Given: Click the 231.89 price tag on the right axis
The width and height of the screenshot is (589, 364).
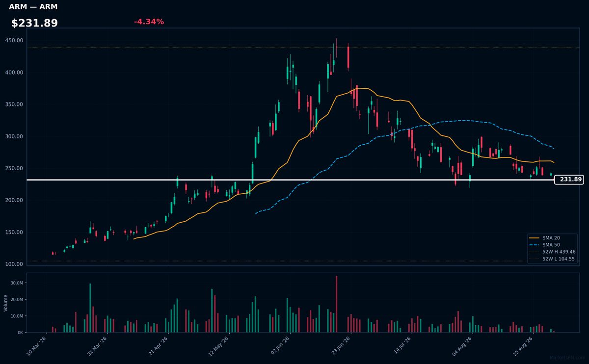Looking at the screenshot, I should tap(569, 180).
